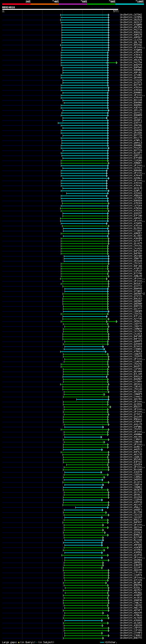Select the UniRef100_A7QWM4 label
Image resolution: width=146 pixels, height=644 pixels.
point(131,50)
